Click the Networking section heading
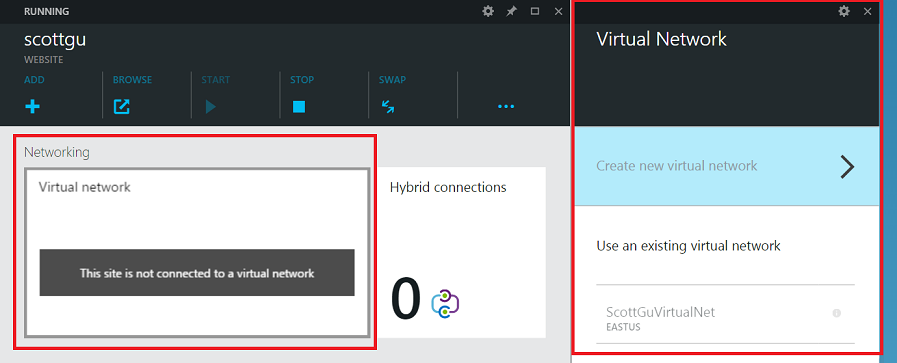Image resolution: width=897 pixels, height=363 pixels. point(57,152)
